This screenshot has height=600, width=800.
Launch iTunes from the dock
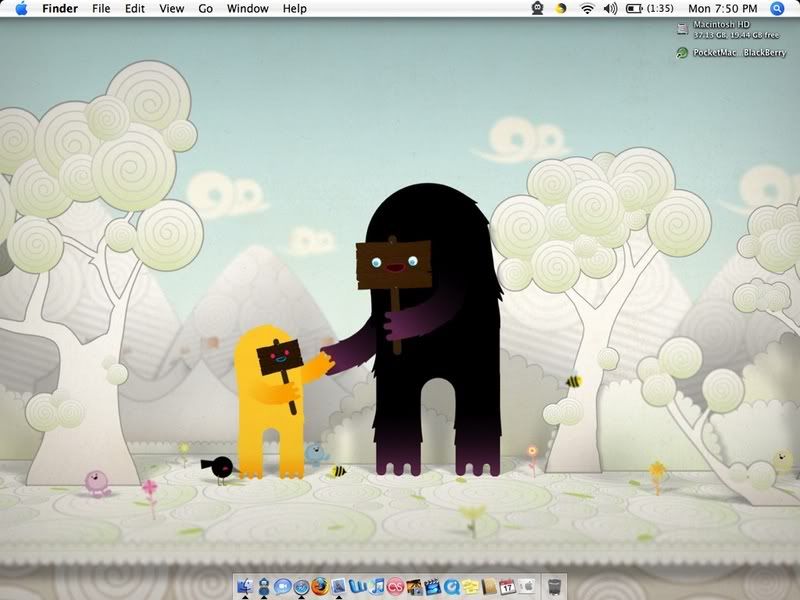pos(376,587)
